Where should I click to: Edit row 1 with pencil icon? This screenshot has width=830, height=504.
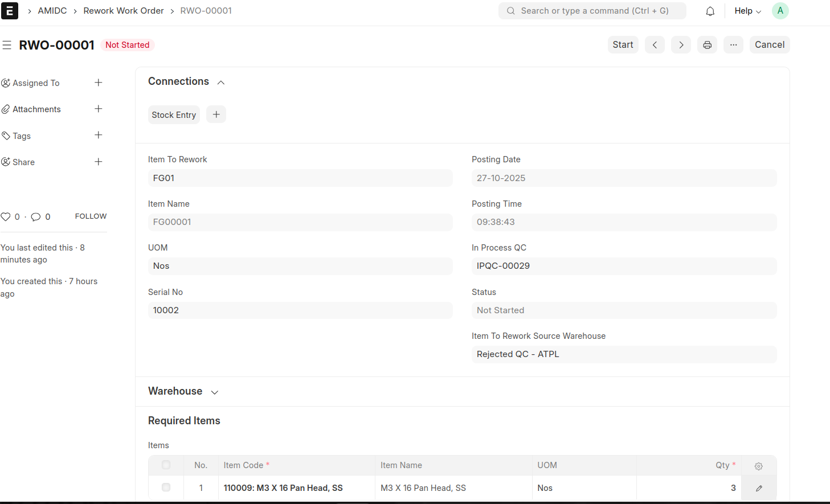(x=759, y=488)
